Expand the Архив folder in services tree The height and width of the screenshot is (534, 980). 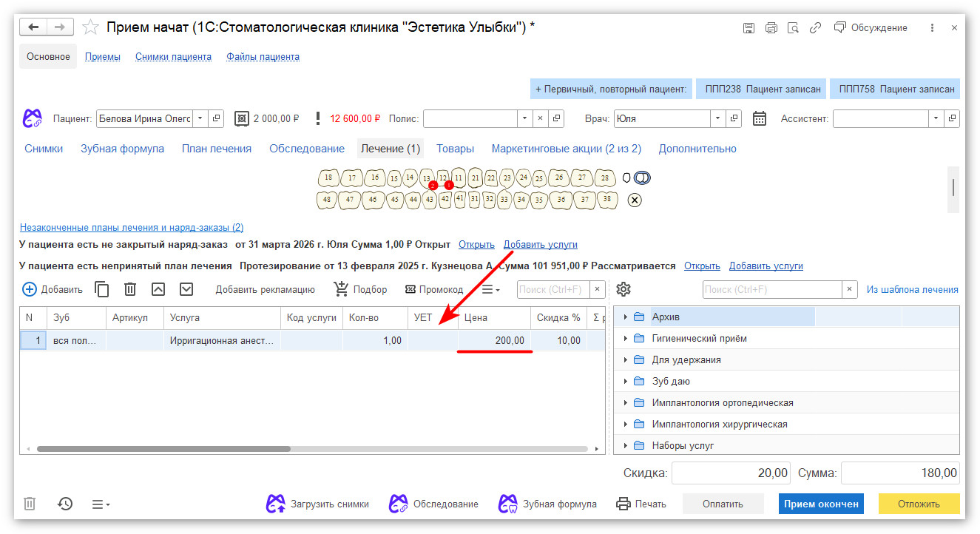click(x=626, y=317)
